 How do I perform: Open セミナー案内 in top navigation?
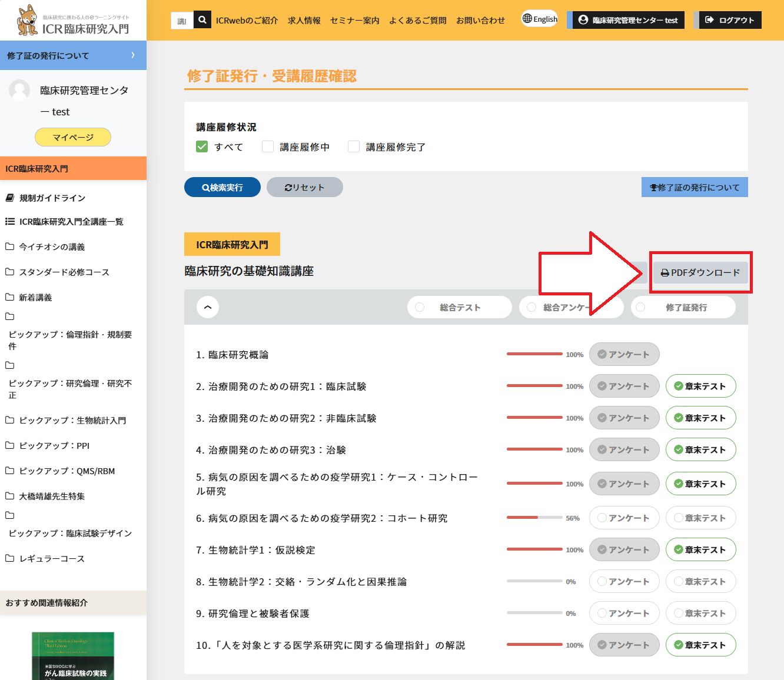pos(354,20)
